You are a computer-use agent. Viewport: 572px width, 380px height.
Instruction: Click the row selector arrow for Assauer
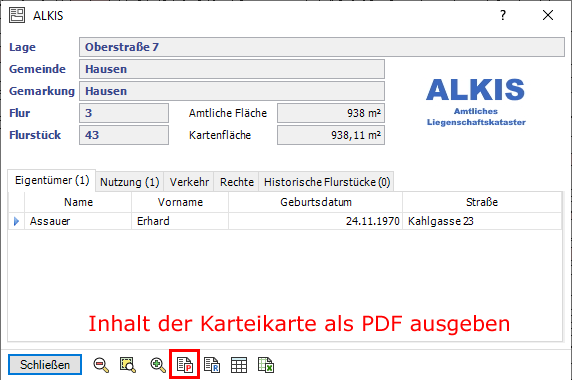click(x=16, y=221)
